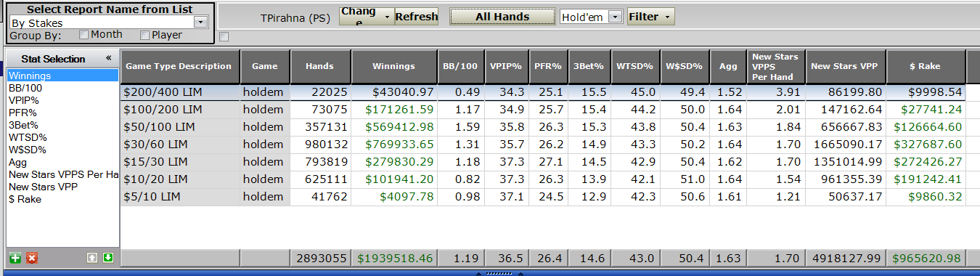Image resolution: width=980 pixels, height=276 pixels.
Task: Toggle the Player group-by checkbox
Action: 144,35
